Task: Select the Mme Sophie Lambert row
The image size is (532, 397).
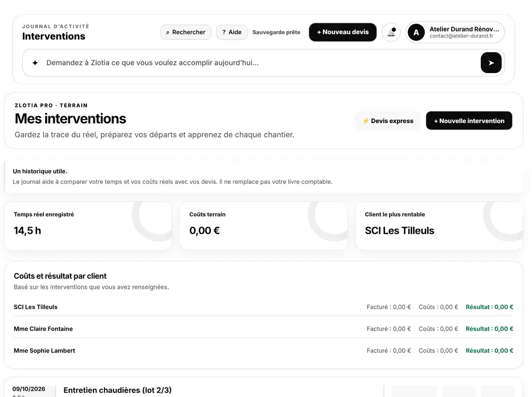Action: point(263,351)
